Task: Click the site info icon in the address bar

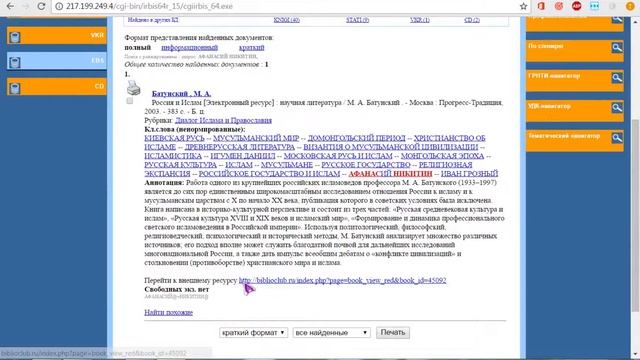Action: pos(59,6)
